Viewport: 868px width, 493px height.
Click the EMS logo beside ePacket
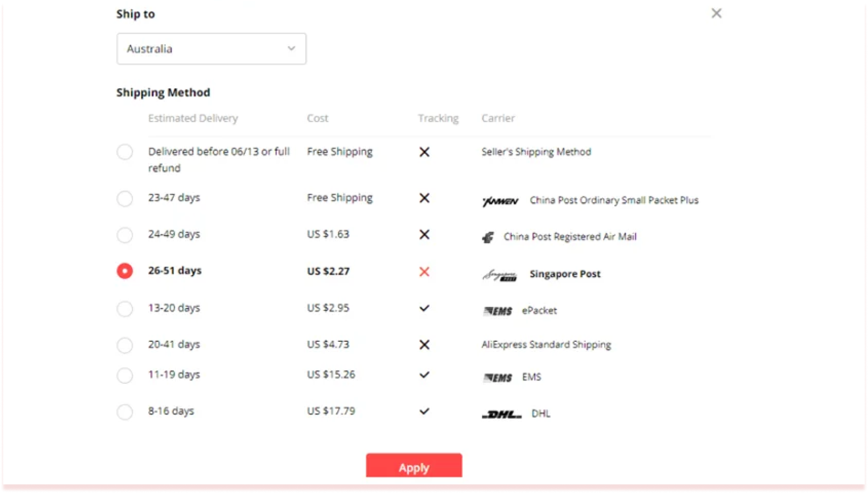pyautogui.click(x=498, y=310)
